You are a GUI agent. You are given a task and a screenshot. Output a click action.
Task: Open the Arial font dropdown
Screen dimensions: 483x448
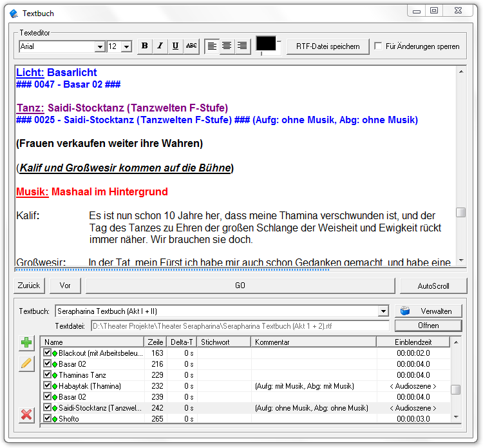coord(100,46)
